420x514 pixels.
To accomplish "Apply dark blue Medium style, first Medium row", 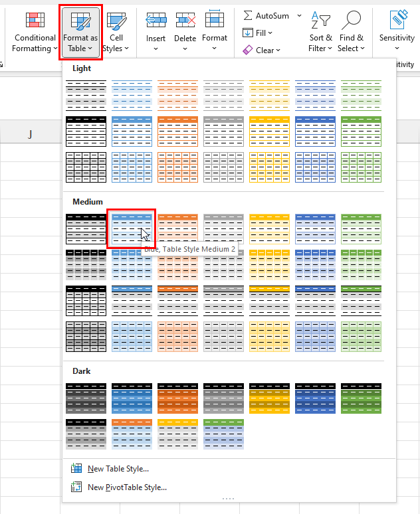I will [x=315, y=229].
